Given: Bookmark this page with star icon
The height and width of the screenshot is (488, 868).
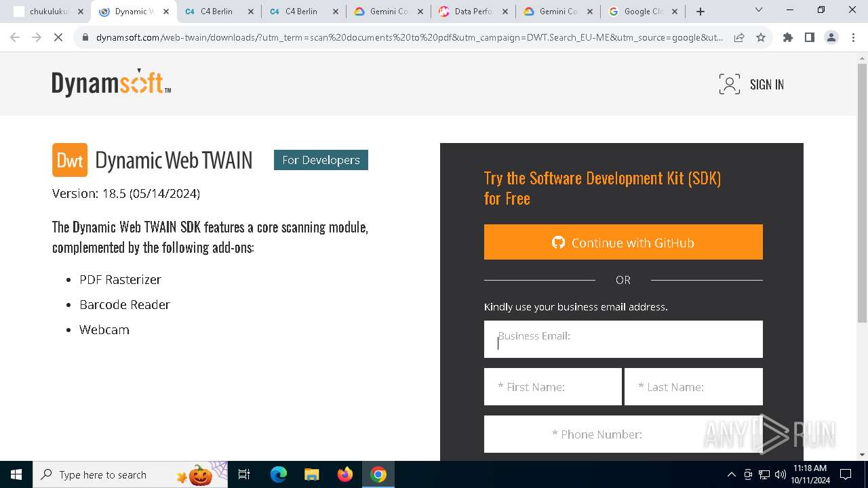Looking at the screenshot, I should pos(761,37).
